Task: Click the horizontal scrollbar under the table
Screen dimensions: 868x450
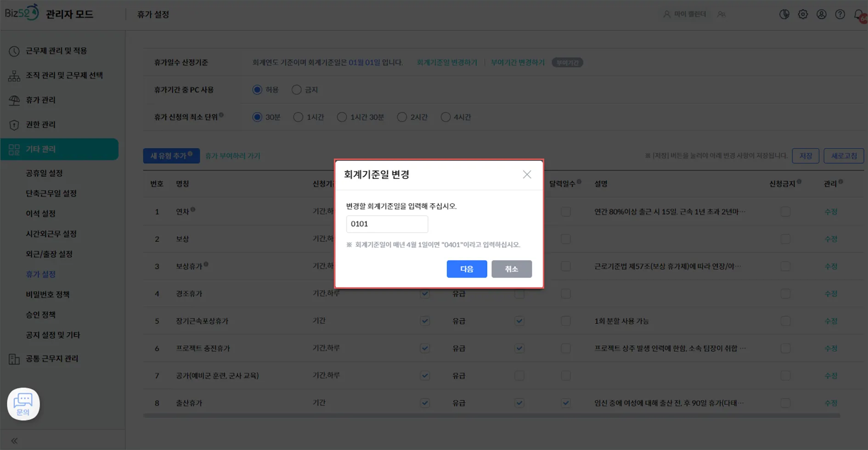Action: [x=491, y=416]
